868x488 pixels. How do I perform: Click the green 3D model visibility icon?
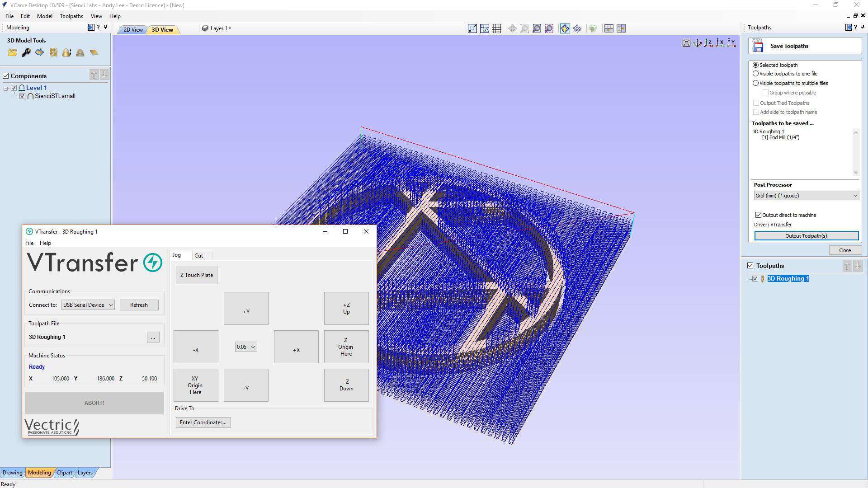(593, 28)
